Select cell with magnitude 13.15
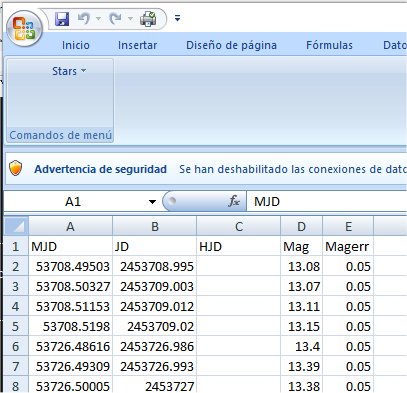 [301, 326]
